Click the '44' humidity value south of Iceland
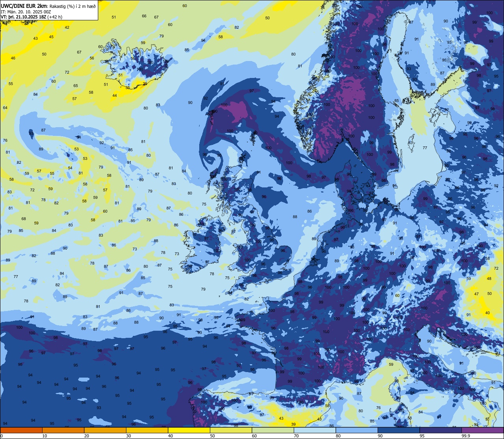This screenshot has height=439, width=504. (x=115, y=95)
